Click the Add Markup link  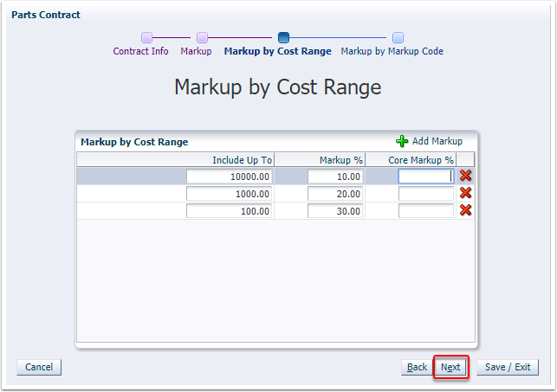(x=437, y=141)
